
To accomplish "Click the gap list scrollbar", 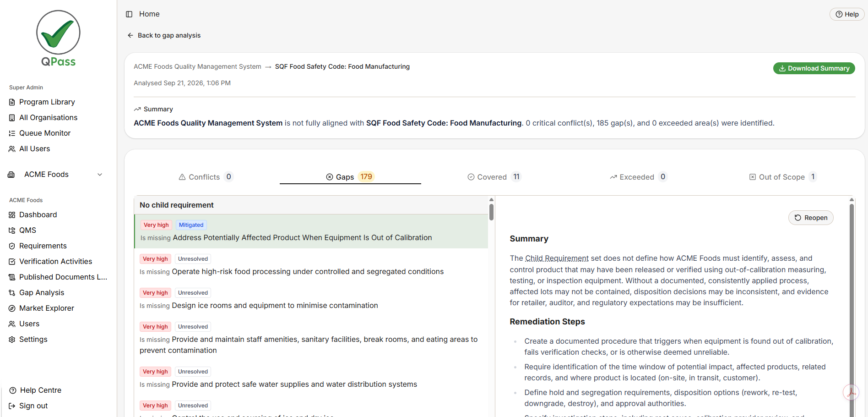I will 491,212.
